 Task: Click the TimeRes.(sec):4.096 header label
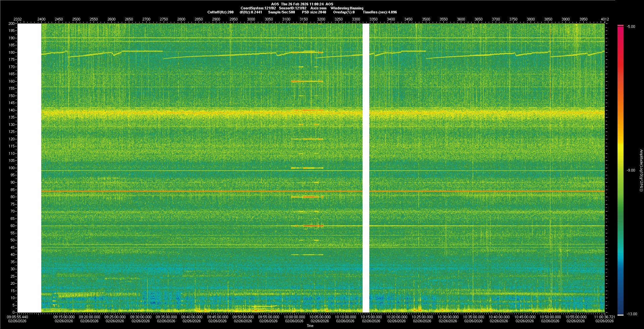pos(380,12)
